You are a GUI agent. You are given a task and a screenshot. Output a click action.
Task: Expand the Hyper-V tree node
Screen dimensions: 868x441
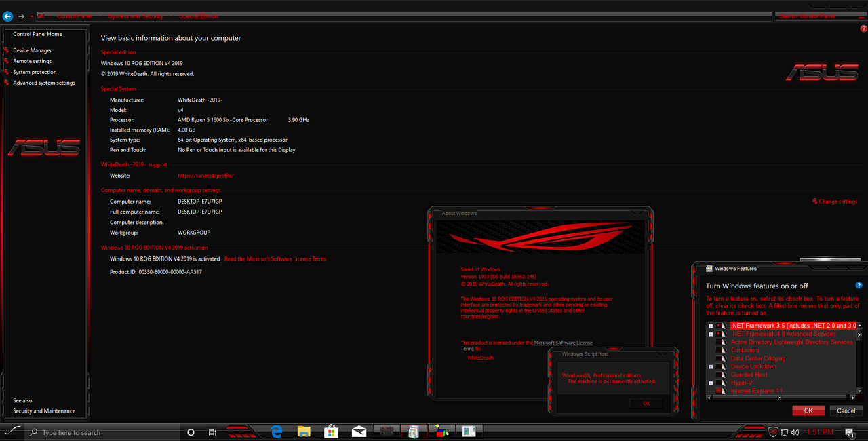coord(711,383)
